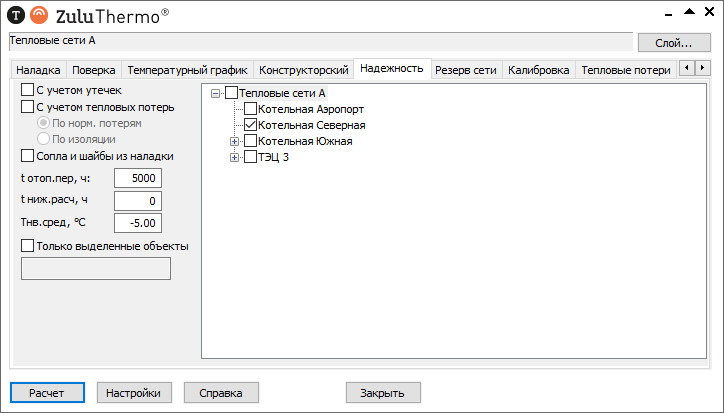Switch to the Наладка tab
The width and height of the screenshot is (724, 413).
(x=39, y=70)
